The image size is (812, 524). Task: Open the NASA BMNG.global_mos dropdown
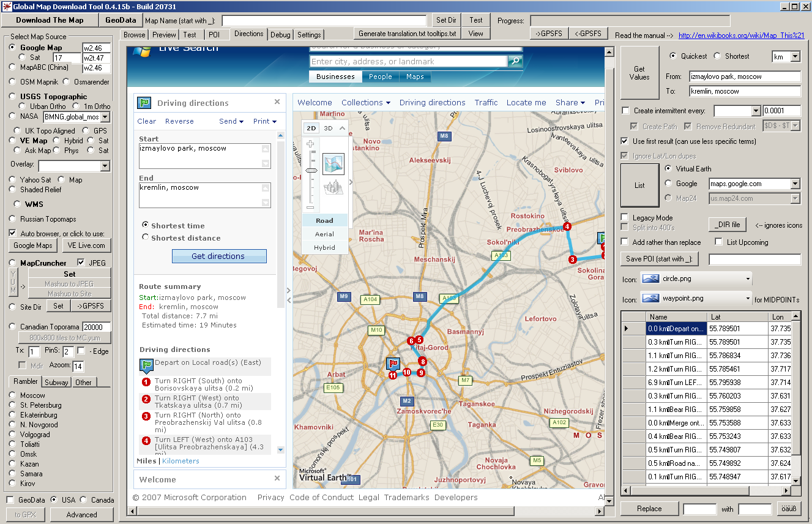pyautogui.click(x=105, y=117)
